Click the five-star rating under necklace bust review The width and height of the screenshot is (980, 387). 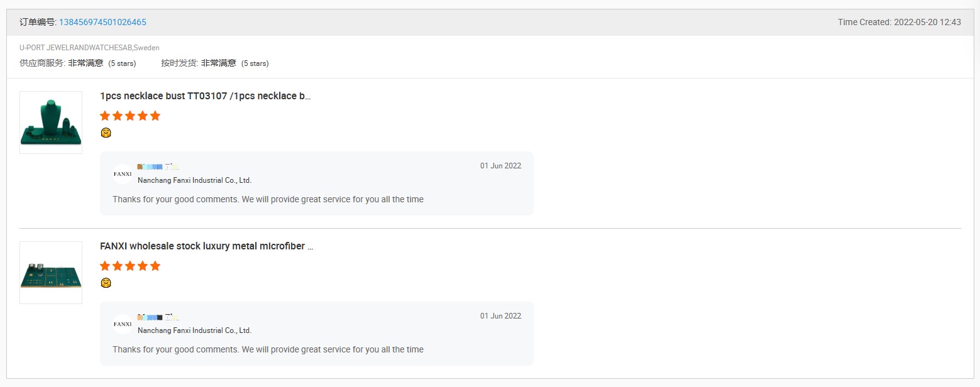(130, 116)
